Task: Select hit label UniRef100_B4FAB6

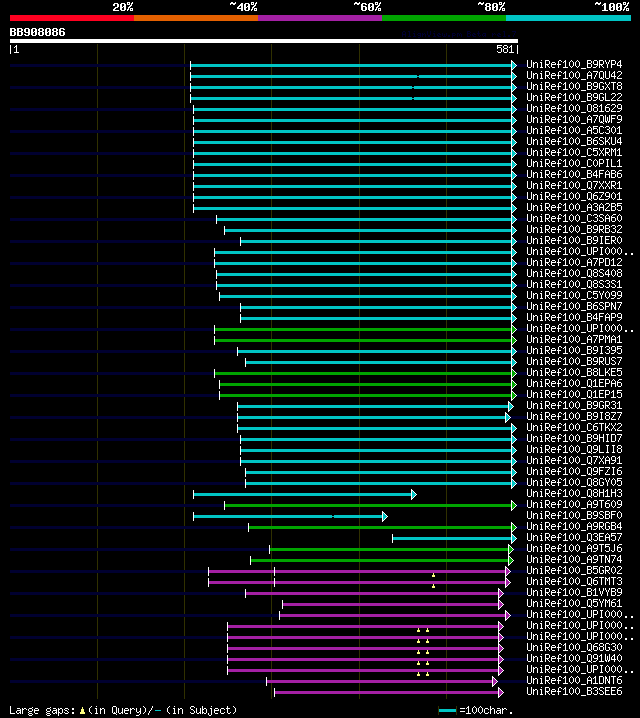Action: [574, 174]
